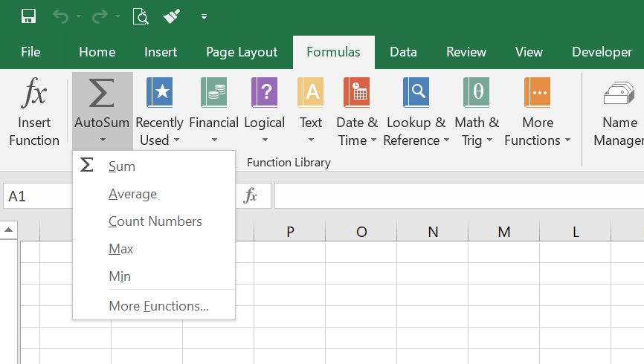The image size is (644, 364).
Task: Switch to the View tab
Action: tap(529, 52)
